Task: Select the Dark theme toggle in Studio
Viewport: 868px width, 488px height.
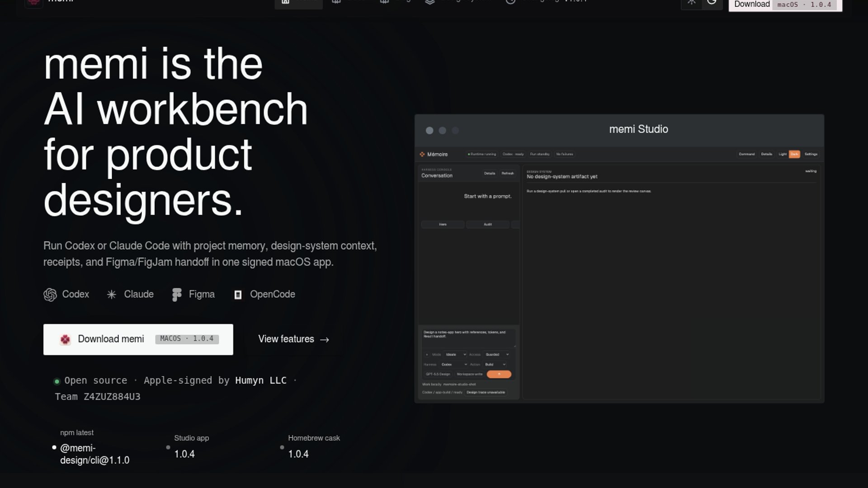Action: 794,154
